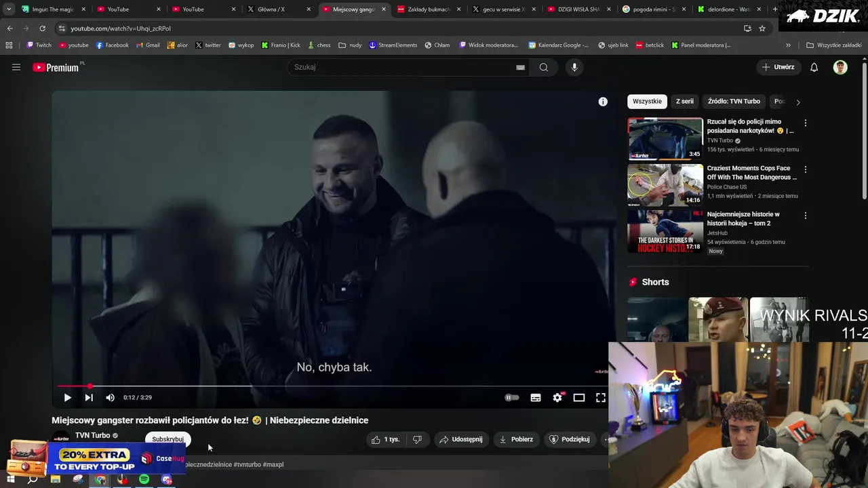Switch to theater mode
Screen dimensions: 868x488
(x=579, y=398)
